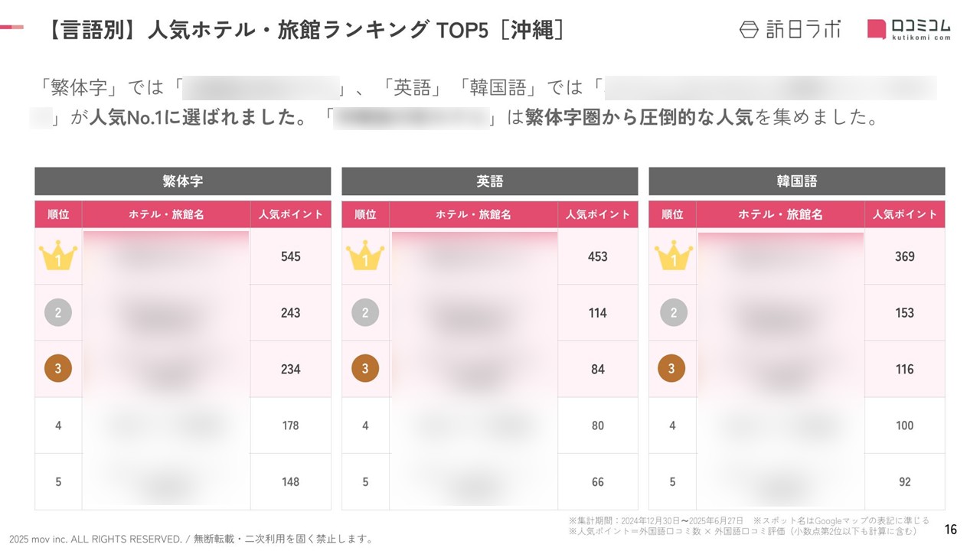Screen dimensions: 980x551
Task: Click bronze rank 3 badge in 英語 table
Action: coord(365,369)
